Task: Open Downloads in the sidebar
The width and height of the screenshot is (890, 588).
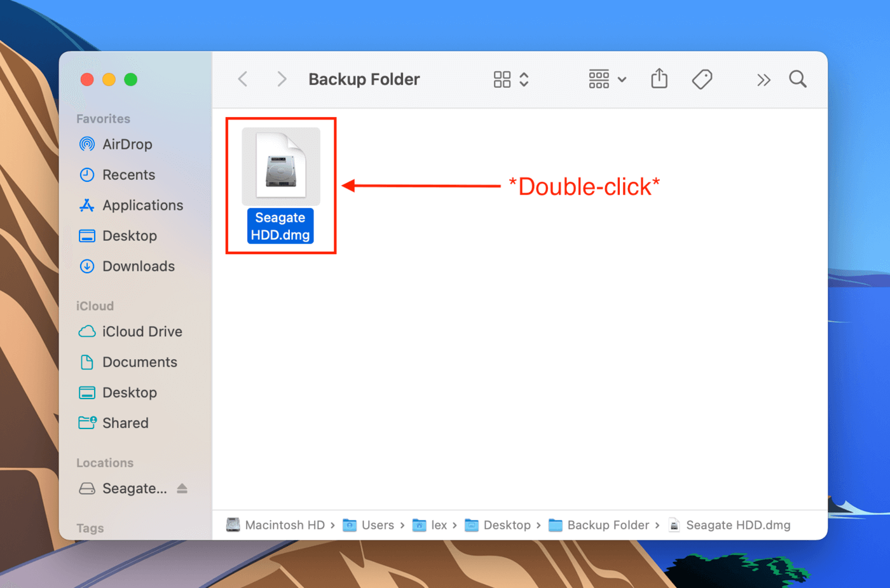Action: 139,266
